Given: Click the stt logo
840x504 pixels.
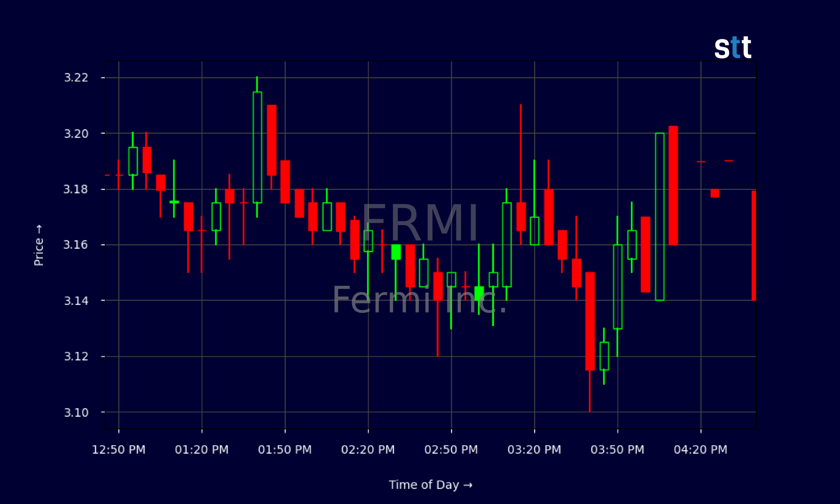Looking at the screenshot, I should 733,47.
